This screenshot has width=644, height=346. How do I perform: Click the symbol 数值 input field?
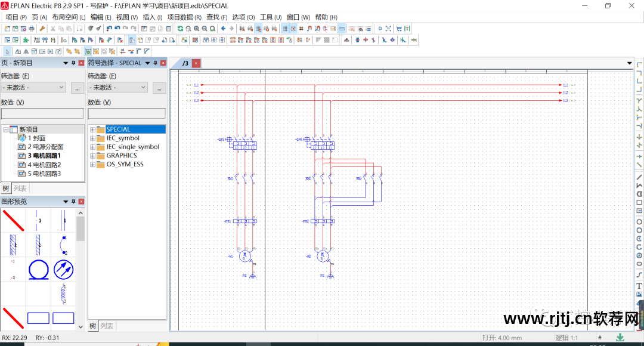[x=127, y=114]
